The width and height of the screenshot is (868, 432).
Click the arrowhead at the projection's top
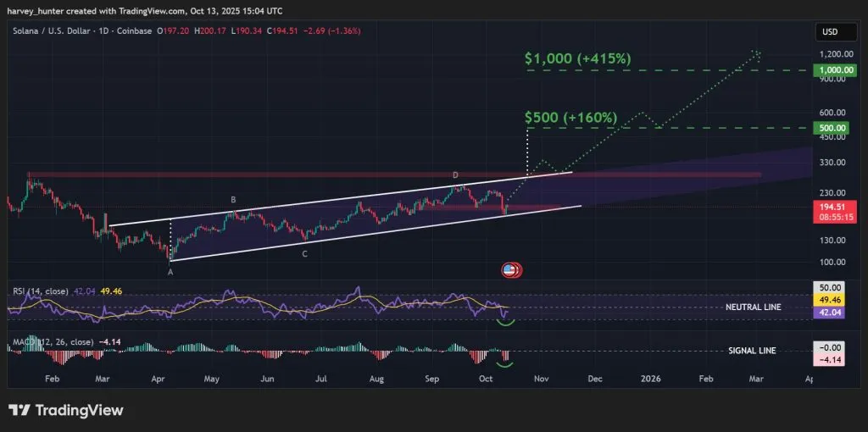point(757,53)
